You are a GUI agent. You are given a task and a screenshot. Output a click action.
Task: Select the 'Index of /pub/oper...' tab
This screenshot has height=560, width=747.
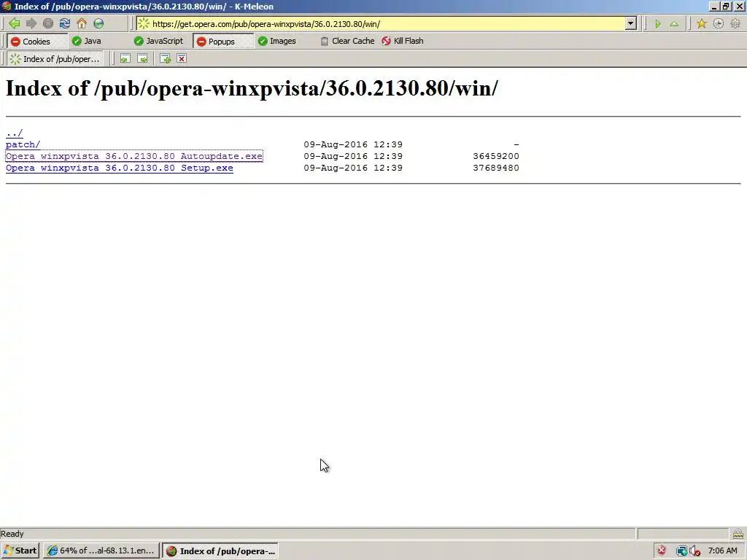tap(55, 59)
